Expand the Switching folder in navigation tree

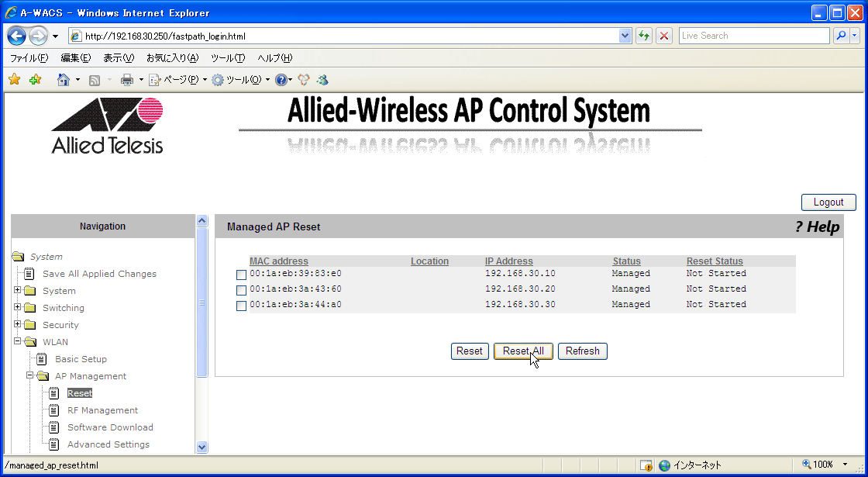click(18, 307)
